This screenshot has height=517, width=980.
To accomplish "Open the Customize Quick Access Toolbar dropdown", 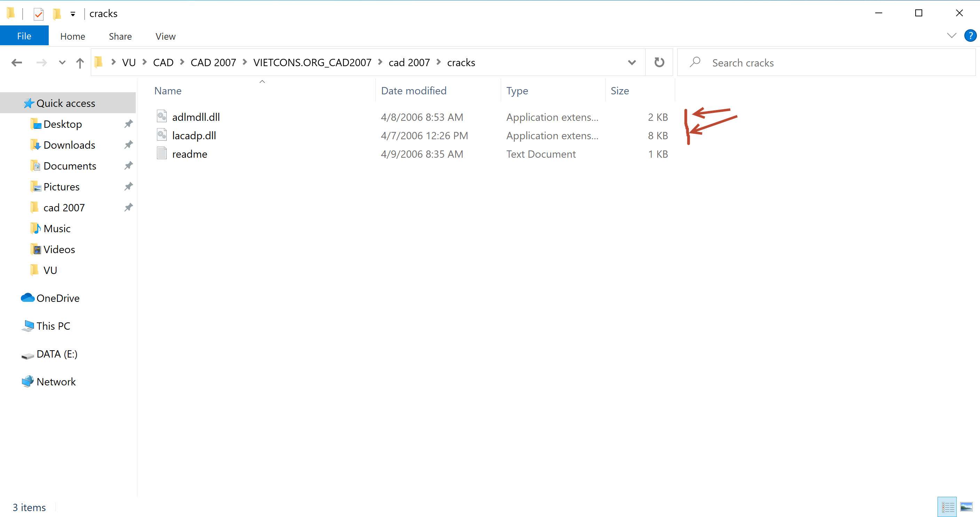I will [73, 15].
